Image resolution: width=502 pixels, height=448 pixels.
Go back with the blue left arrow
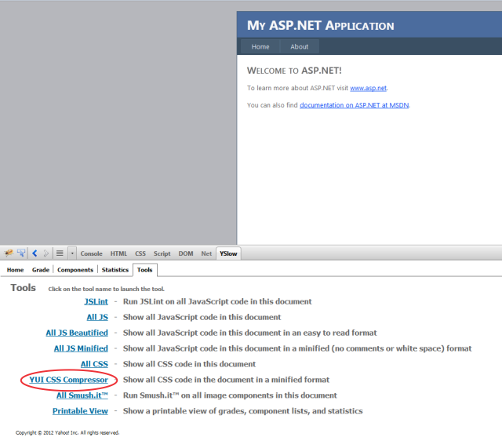click(x=35, y=253)
